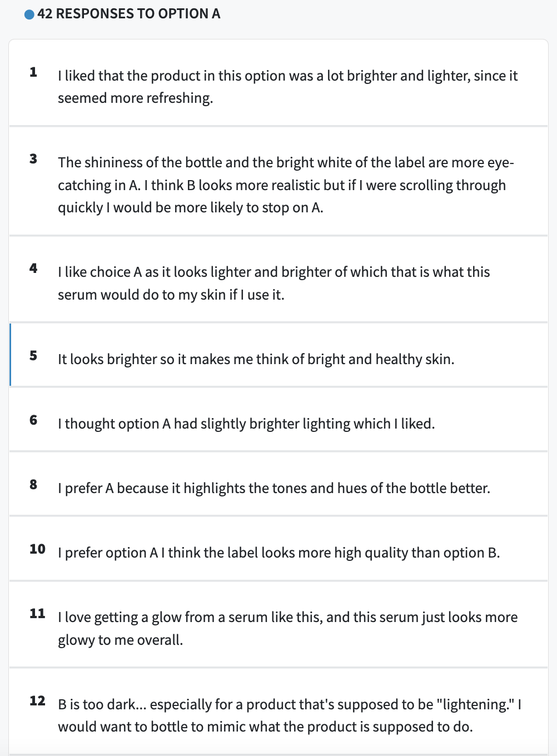
Task: Select response 8 about tones and hues
Action: click(x=278, y=484)
